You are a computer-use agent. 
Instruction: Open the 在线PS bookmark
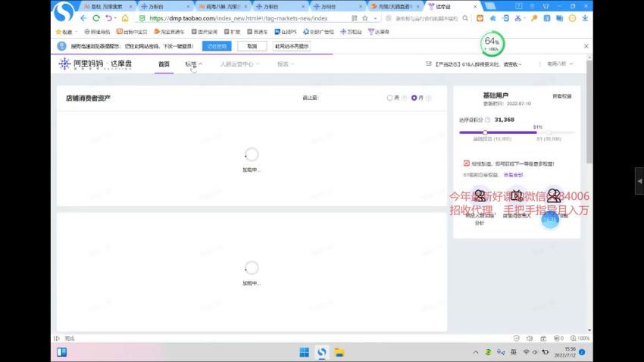point(286,32)
